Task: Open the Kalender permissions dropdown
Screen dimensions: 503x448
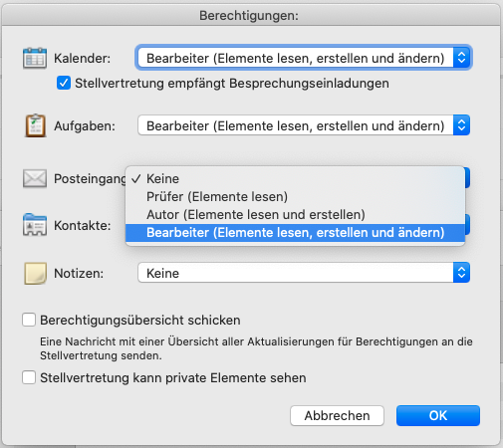Action: (x=304, y=58)
